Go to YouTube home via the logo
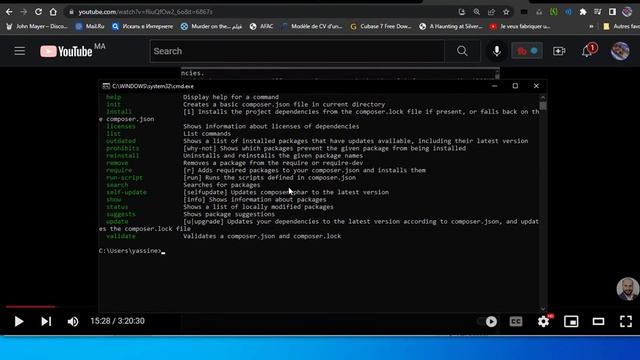The height and width of the screenshot is (360, 640). click(x=66, y=51)
